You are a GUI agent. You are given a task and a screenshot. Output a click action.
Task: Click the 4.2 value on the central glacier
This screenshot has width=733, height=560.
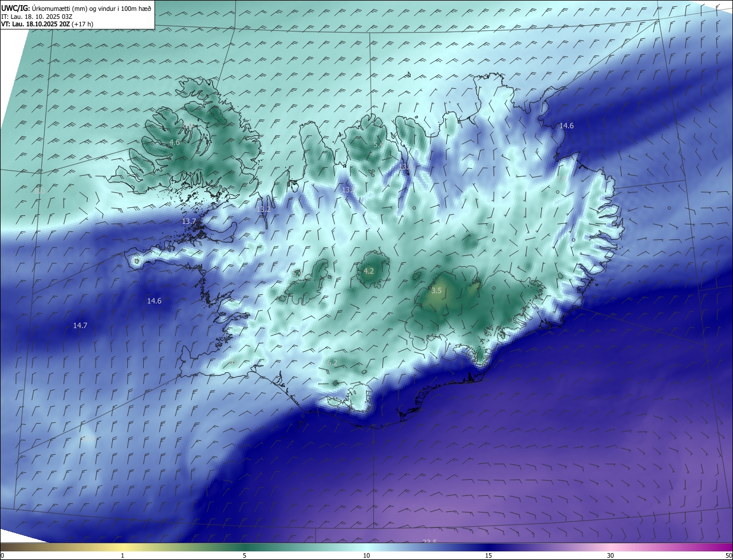(369, 271)
